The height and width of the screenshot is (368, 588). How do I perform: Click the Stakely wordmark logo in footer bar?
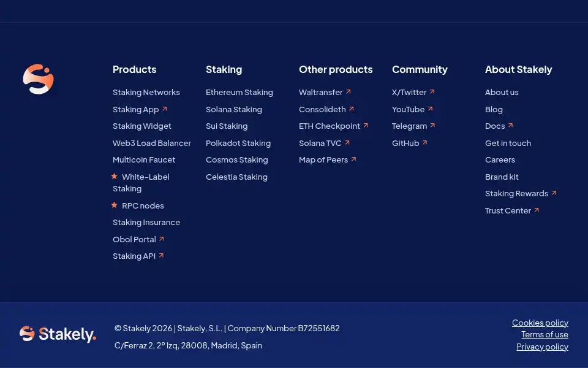click(58, 334)
